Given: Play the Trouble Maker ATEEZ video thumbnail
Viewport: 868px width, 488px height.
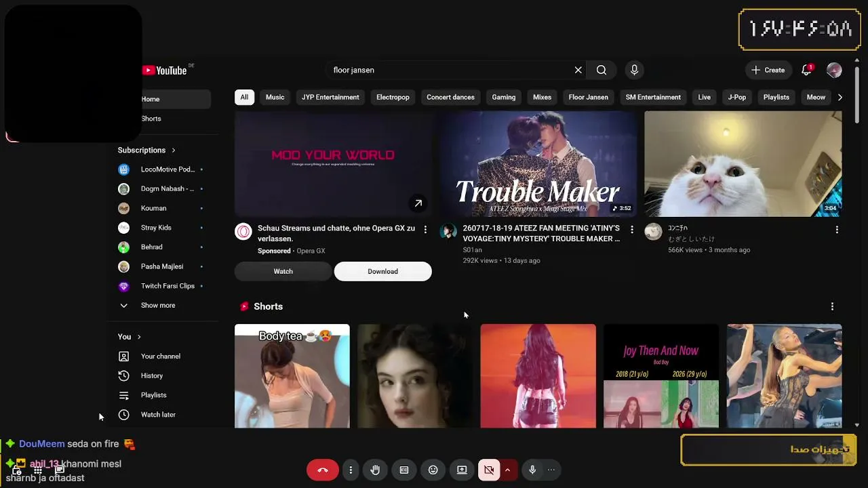Looking at the screenshot, I should point(538,164).
